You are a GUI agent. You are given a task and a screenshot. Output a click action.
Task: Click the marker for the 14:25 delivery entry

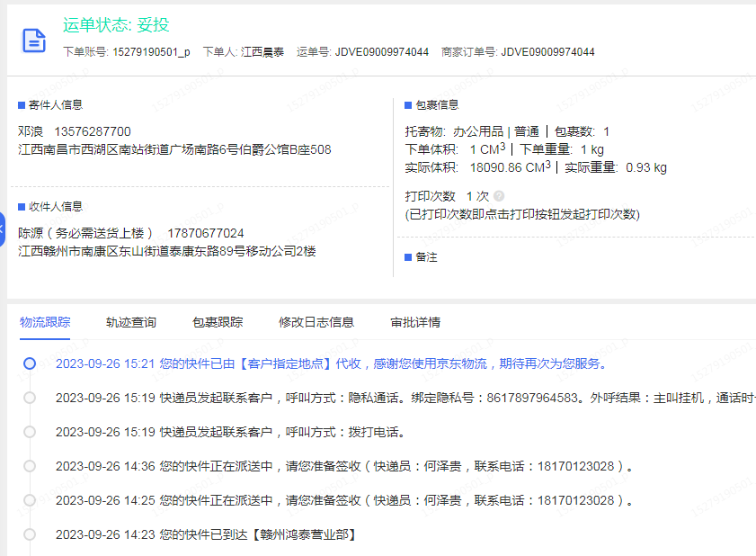[x=30, y=500]
